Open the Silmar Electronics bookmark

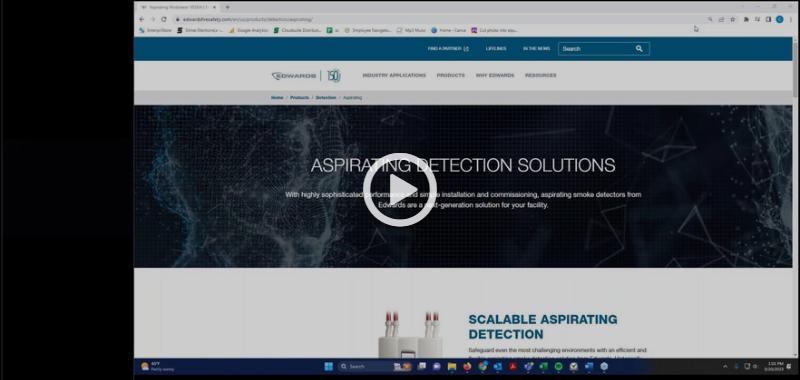[x=200, y=31]
